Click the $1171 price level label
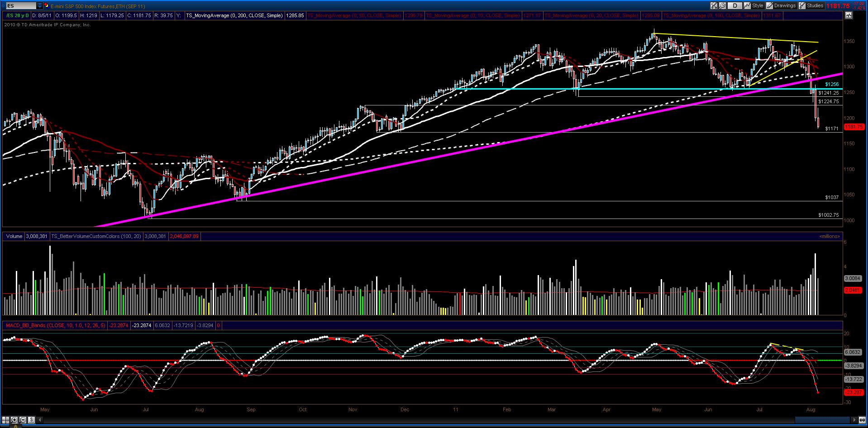 point(832,128)
